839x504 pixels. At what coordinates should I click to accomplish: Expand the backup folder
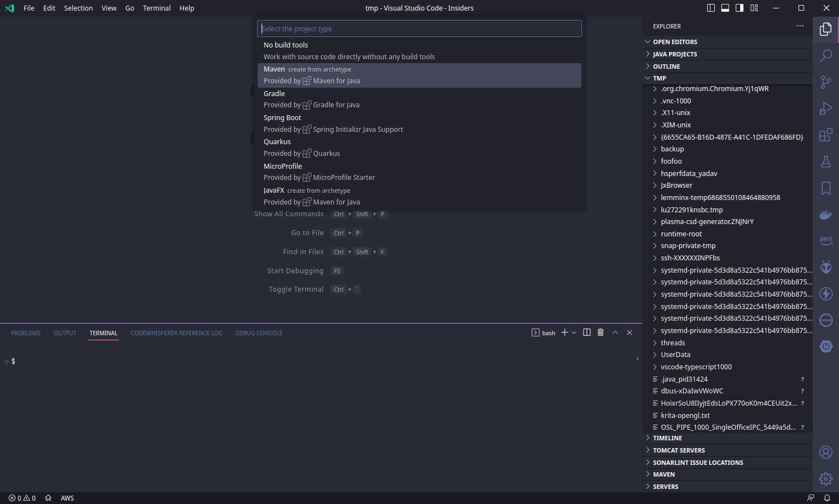pyautogui.click(x=672, y=149)
